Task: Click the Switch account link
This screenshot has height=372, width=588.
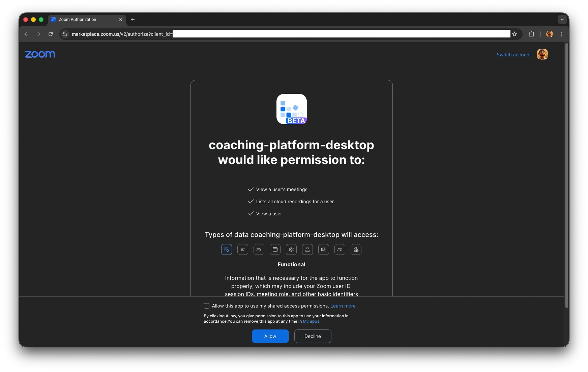Action: (x=513, y=55)
